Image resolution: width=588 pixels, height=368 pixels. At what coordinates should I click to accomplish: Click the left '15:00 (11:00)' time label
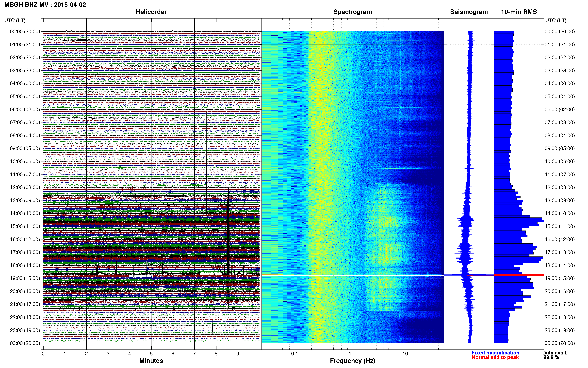pyautogui.click(x=25, y=226)
